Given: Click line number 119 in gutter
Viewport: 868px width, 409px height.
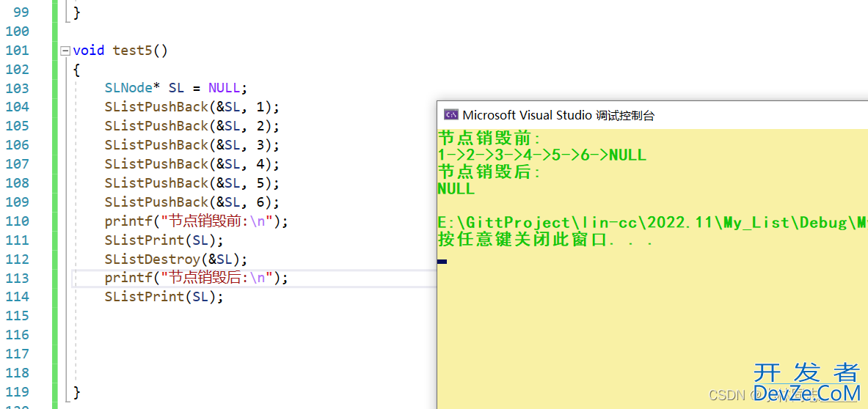Looking at the screenshot, I should click(17, 392).
